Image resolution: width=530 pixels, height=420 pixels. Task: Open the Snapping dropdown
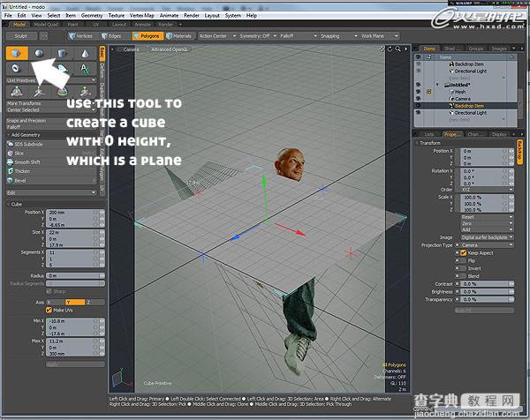(x=338, y=36)
